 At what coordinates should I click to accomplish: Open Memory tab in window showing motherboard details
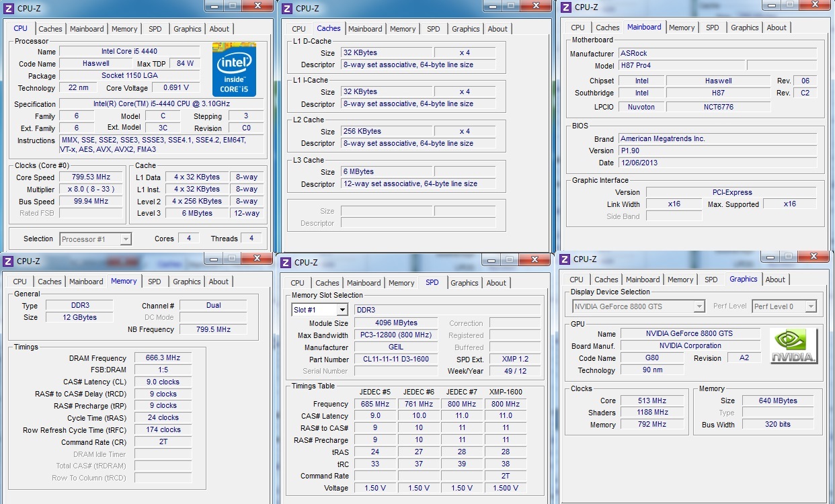pyautogui.click(x=682, y=28)
